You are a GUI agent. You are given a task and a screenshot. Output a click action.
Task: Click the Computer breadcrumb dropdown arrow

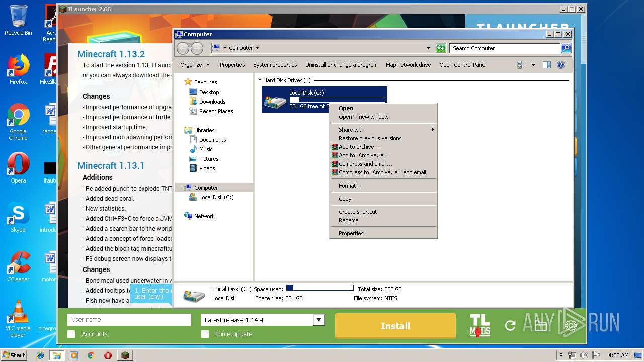coord(257,48)
